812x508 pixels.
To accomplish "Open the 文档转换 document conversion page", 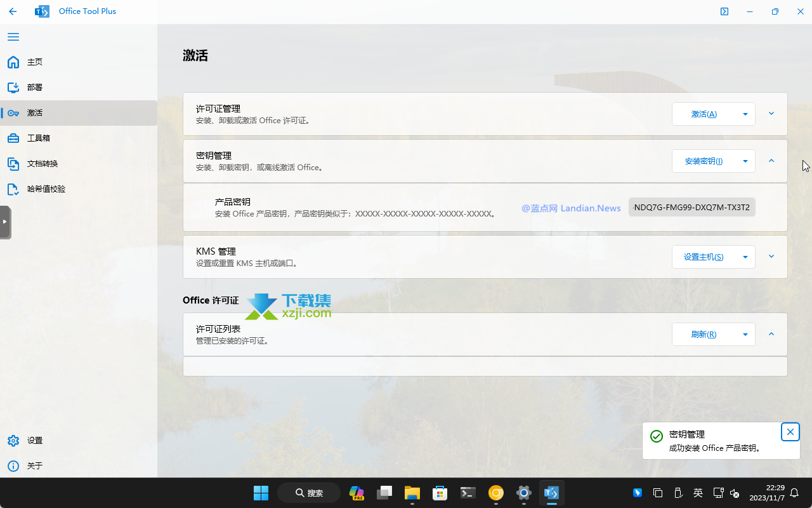I will pyautogui.click(x=79, y=164).
